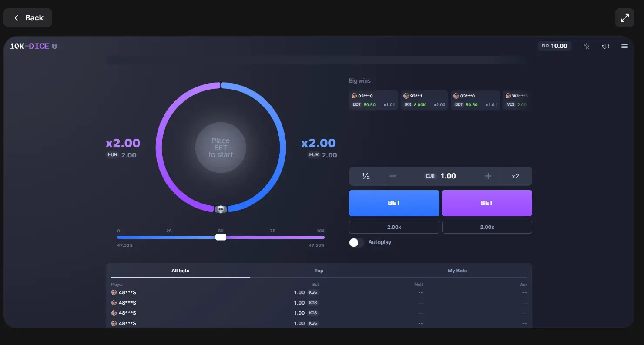Click the skull marker on the dice ring
The image size is (644, 345).
pos(221,209)
